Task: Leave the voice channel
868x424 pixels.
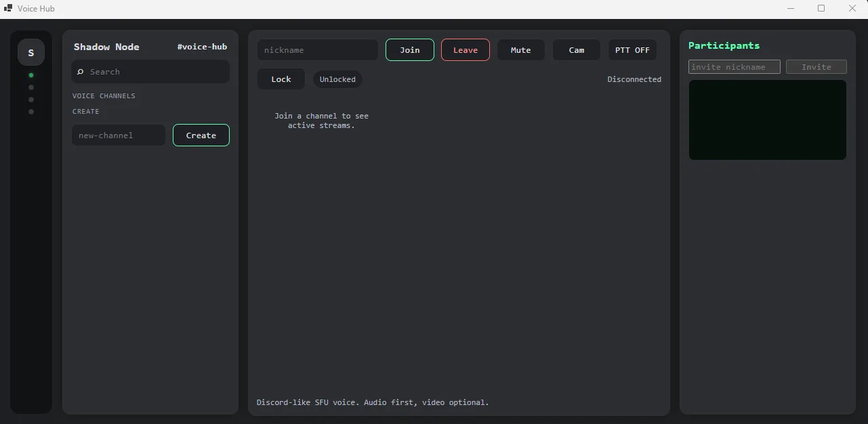Action: [x=466, y=50]
